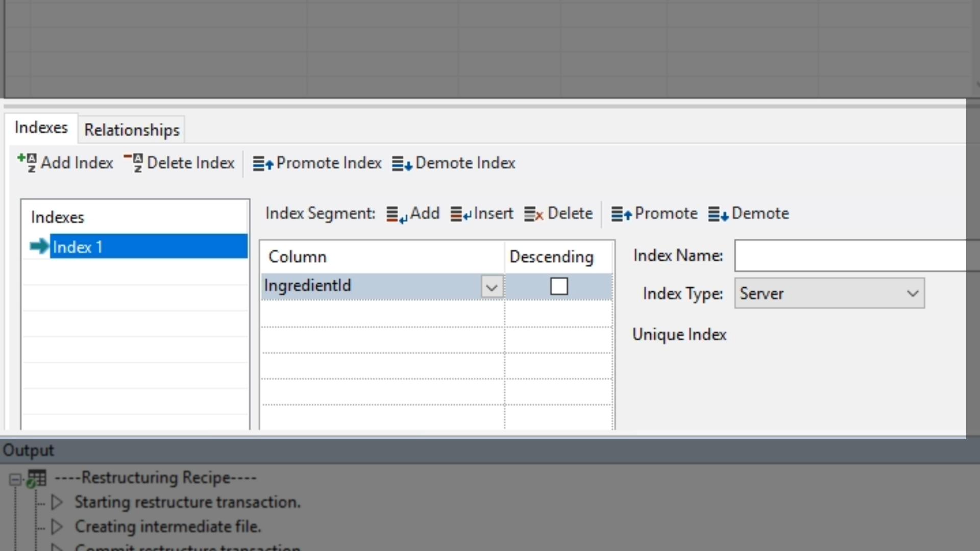This screenshot has height=551, width=980.
Task: Switch to the Indexes tab
Action: click(41, 128)
